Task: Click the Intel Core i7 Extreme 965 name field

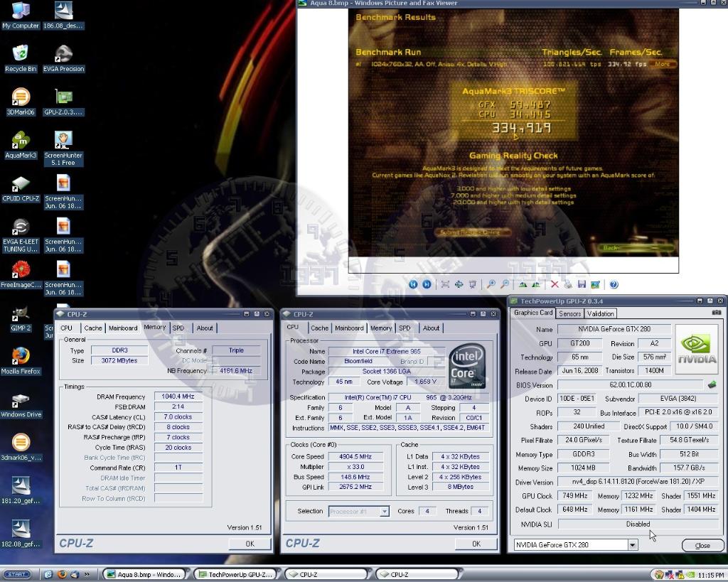Action: click(386, 351)
